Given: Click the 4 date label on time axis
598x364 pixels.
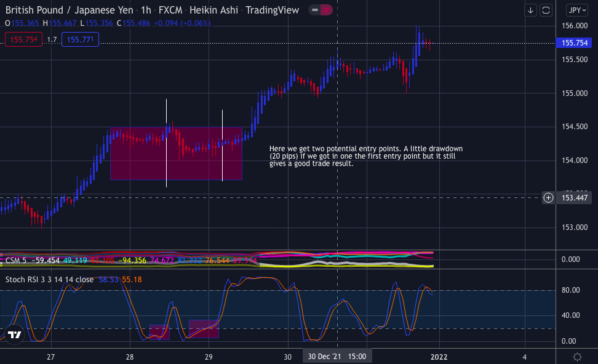Looking at the screenshot, I should 525,357.
